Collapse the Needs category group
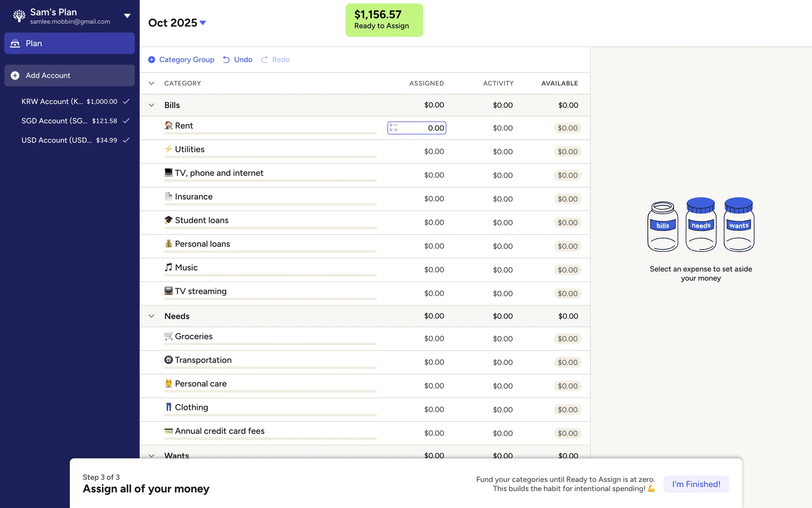812x508 pixels. click(x=151, y=316)
